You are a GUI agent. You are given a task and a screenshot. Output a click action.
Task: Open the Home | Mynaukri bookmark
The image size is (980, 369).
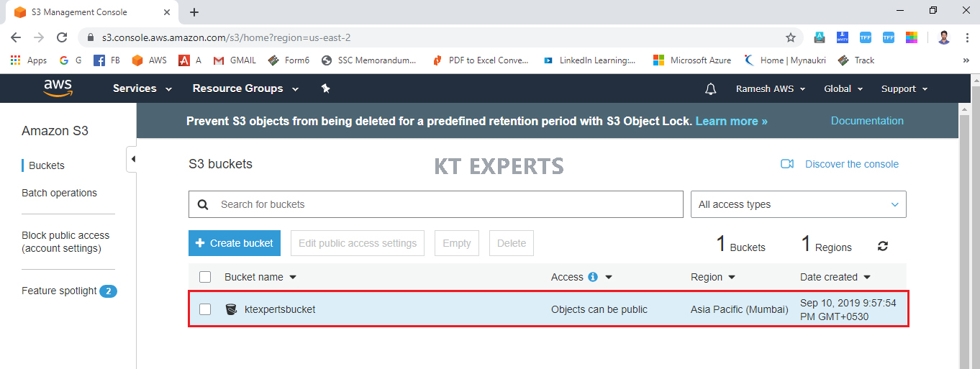(785, 60)
